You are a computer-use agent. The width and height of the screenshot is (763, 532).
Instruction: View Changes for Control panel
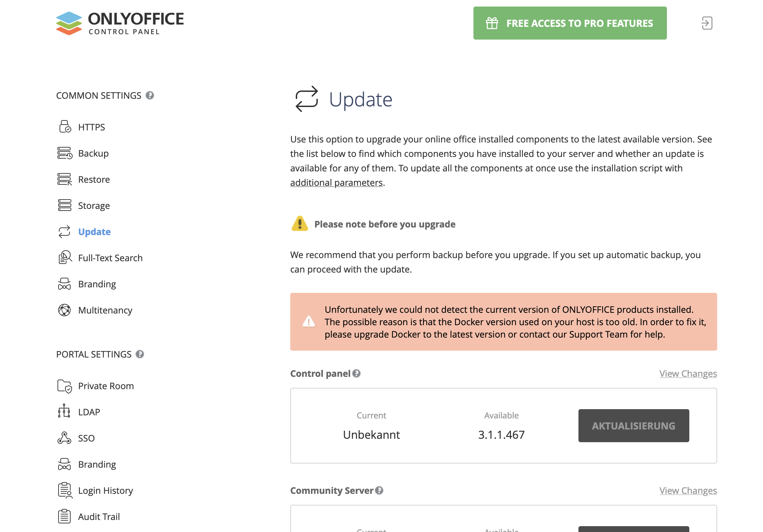pos(688,373)
